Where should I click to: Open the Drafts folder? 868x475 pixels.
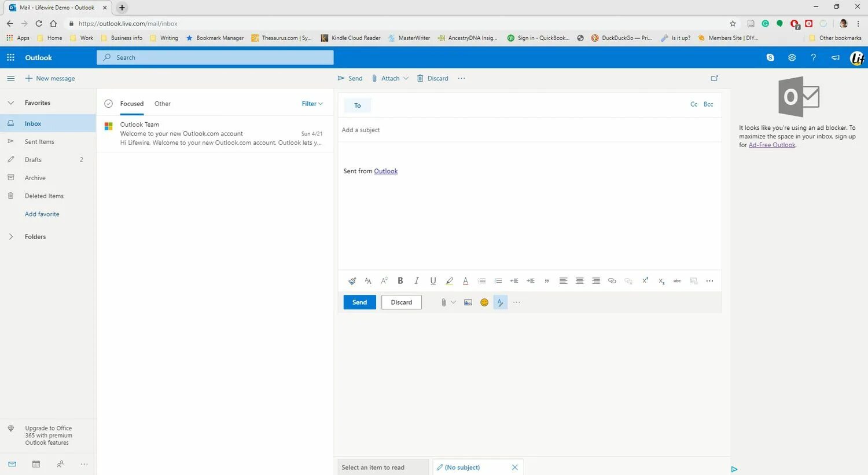[x=48, y=160]
